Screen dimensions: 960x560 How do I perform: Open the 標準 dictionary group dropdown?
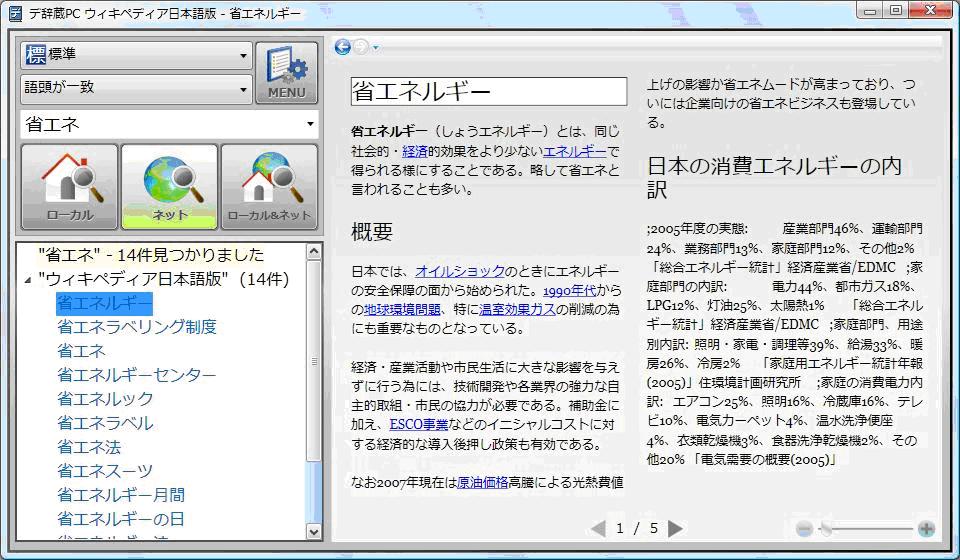[x=137, y=55]
